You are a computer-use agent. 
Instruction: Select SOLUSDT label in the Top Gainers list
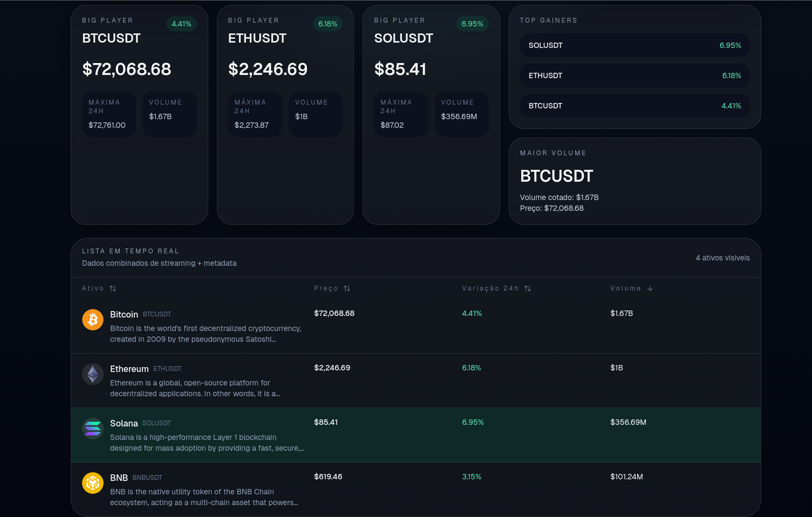[545, 45]
